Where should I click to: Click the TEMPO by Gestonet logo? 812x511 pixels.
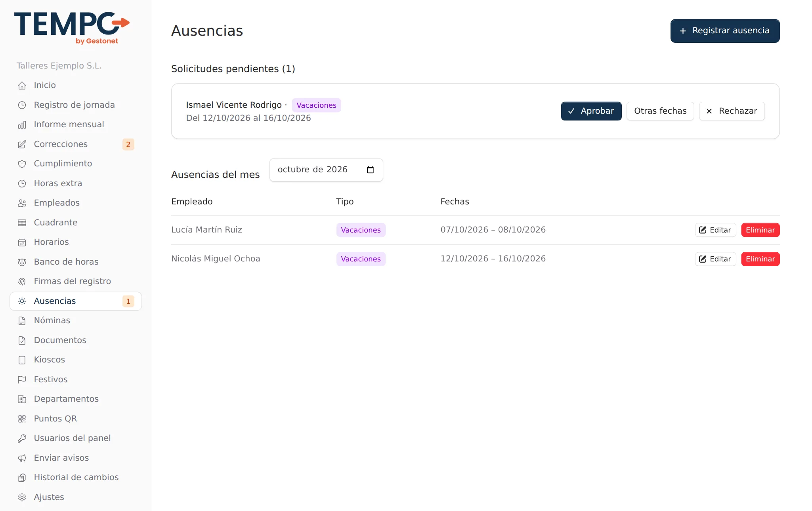pos(72,28)
